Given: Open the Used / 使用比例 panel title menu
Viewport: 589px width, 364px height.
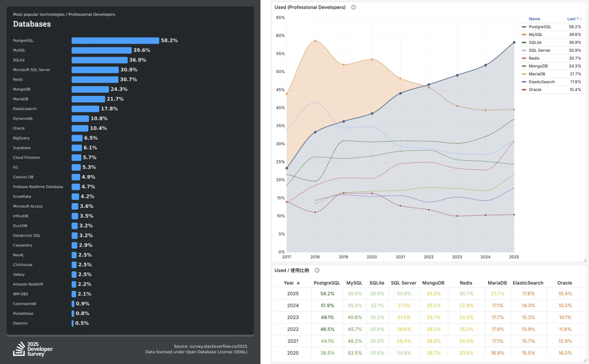Looking at the screenshot, I should [x=291, y=270].
